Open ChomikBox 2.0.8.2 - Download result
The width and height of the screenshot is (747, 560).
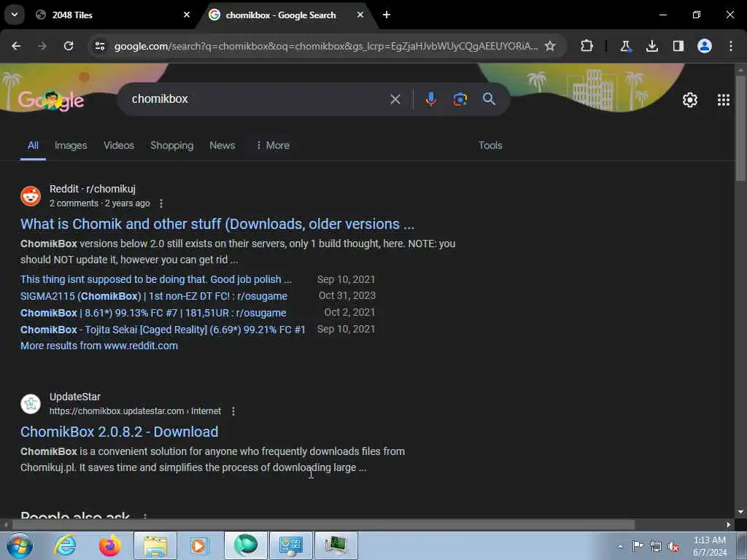pyautogui.click(x=119, y=432)
